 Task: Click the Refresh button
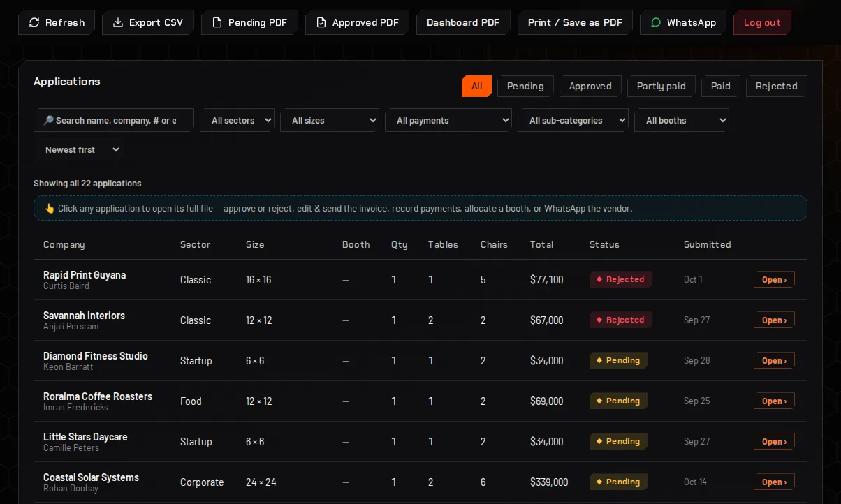click(x=57, y=22)
